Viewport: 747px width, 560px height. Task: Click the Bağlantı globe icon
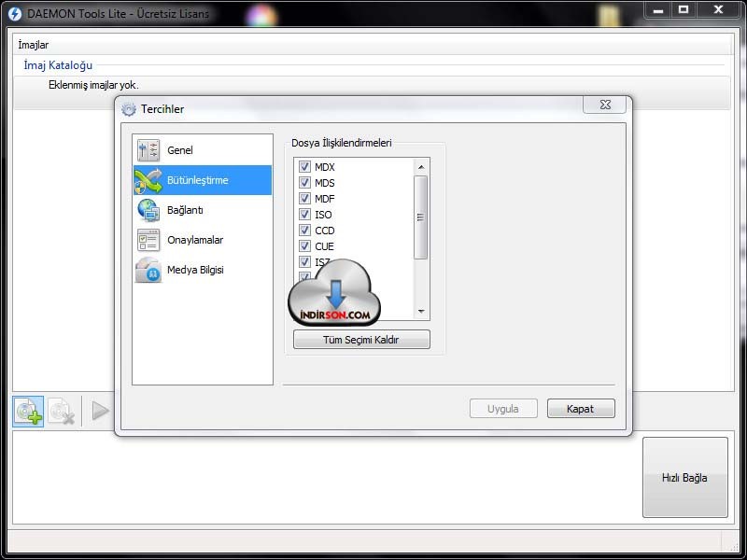coord(148,211)
